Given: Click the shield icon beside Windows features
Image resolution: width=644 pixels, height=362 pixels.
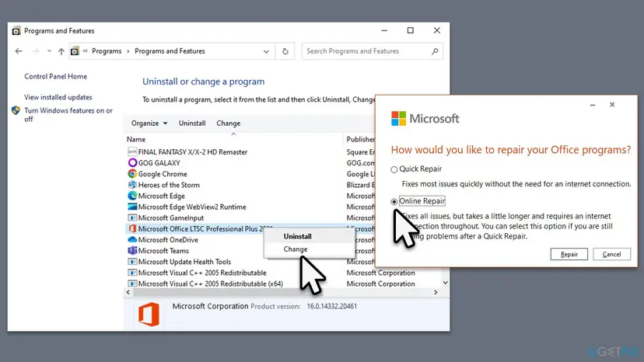Looking at the screenshot, I should (16, 110).
